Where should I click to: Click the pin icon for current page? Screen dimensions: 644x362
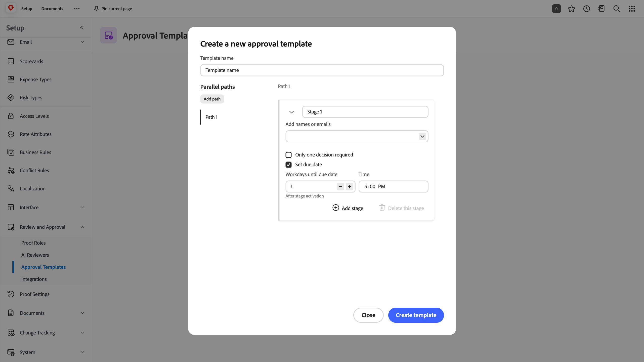[x=96, y=9]
